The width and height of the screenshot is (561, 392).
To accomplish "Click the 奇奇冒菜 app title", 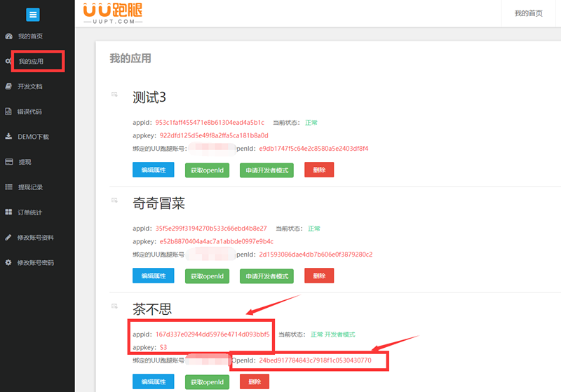I will point(159,203).
